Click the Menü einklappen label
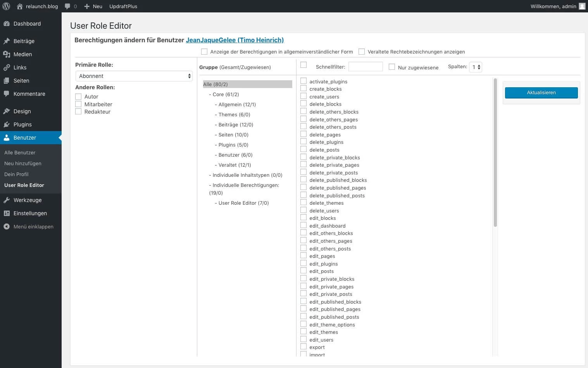The image size is (588, 368). tap(33, 226)
